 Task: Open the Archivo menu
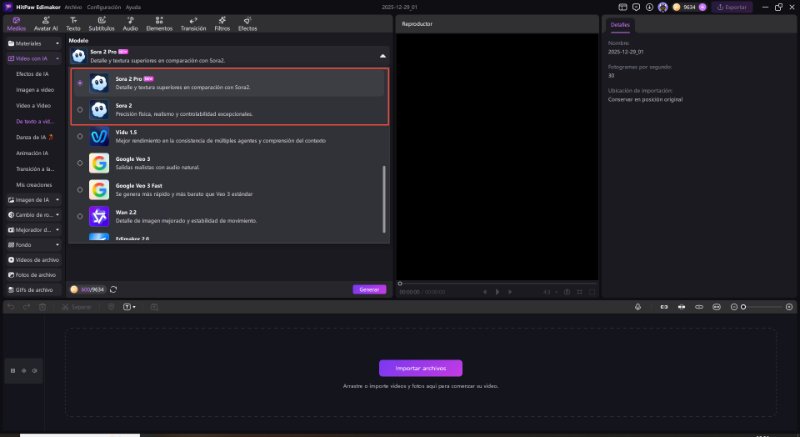click(73, 7)
